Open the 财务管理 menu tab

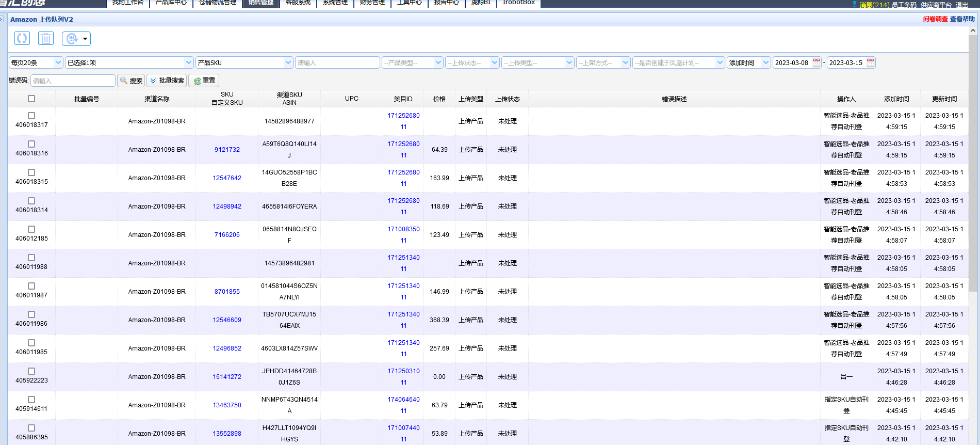(372, 3)
